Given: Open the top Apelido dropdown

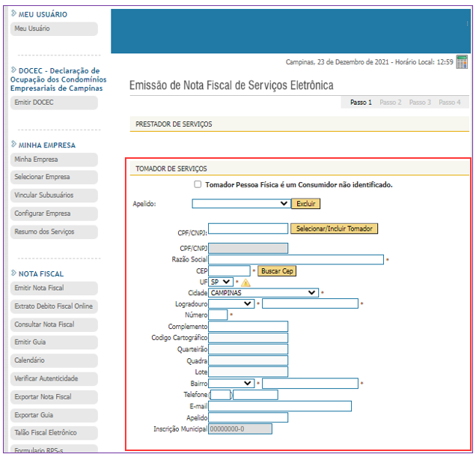Looking at the screenshot, I should click(241, 204).
